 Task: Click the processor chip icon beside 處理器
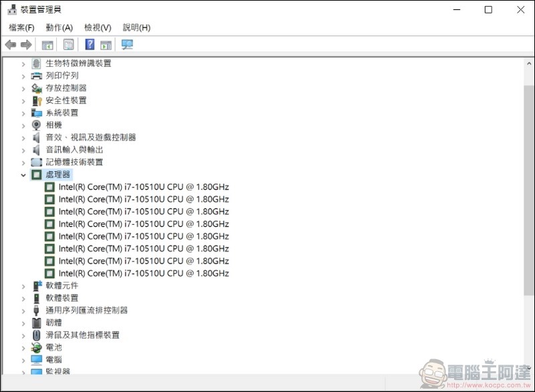pos(36,174)
